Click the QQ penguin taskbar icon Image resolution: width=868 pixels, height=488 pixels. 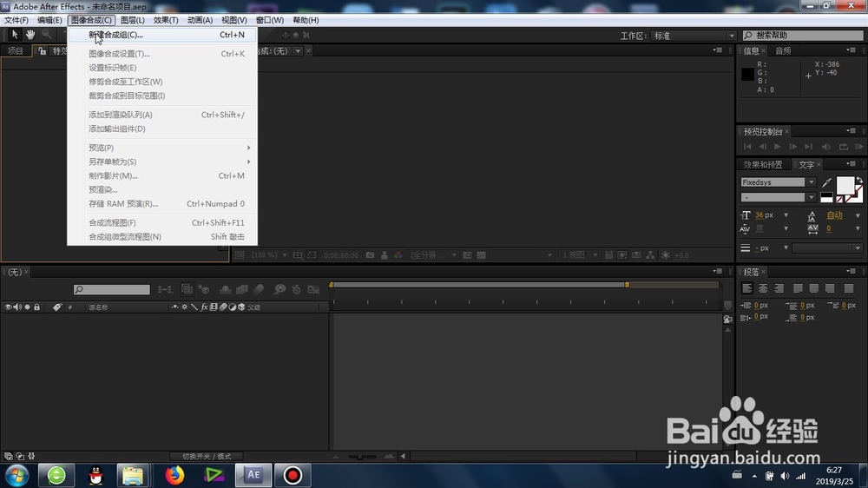point(95,475)
